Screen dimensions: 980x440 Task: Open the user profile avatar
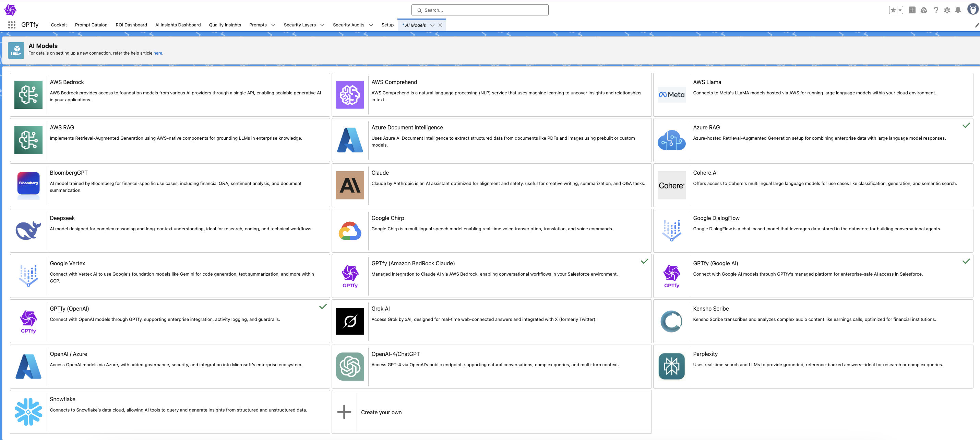point(973,9)
